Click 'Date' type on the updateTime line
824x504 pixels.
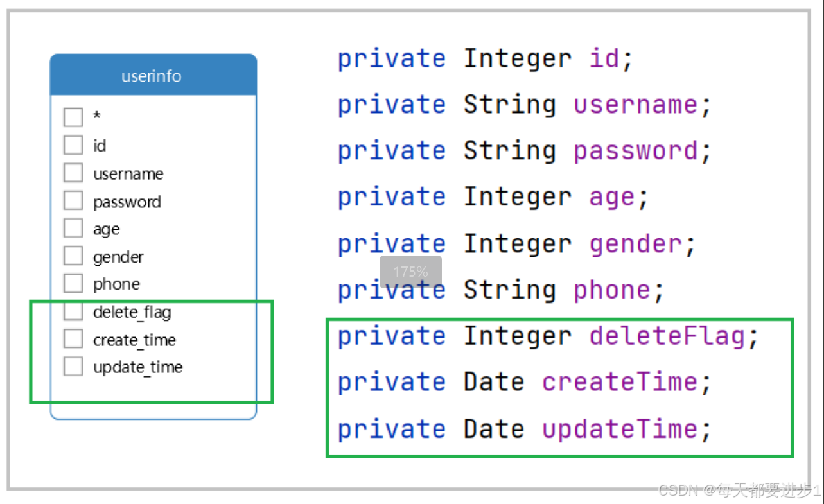(495, 429)
